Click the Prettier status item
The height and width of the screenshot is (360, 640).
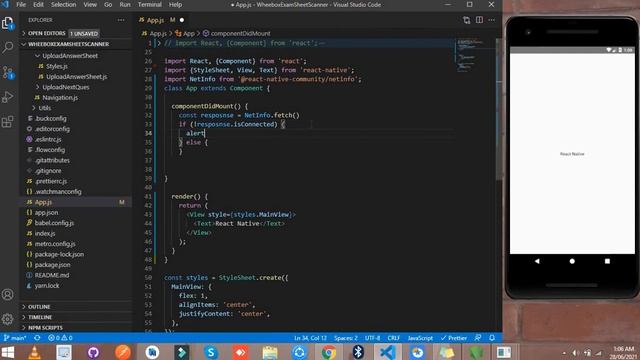(453, 338)
